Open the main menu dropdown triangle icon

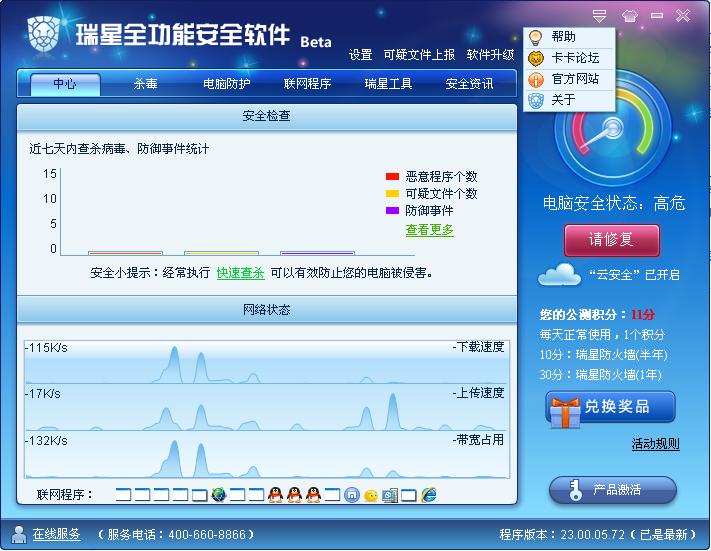pos(599,16)
